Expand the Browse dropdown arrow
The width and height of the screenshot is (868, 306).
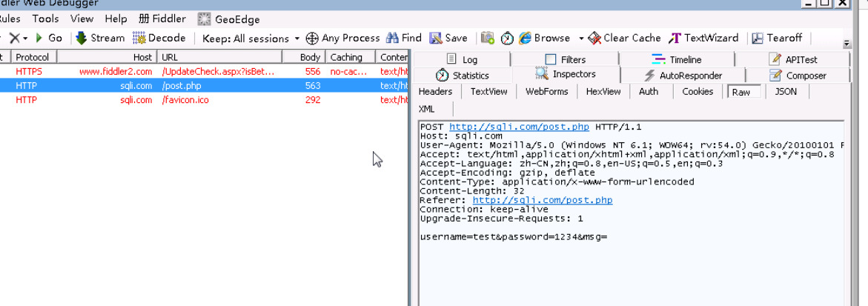tap(581, 39)
